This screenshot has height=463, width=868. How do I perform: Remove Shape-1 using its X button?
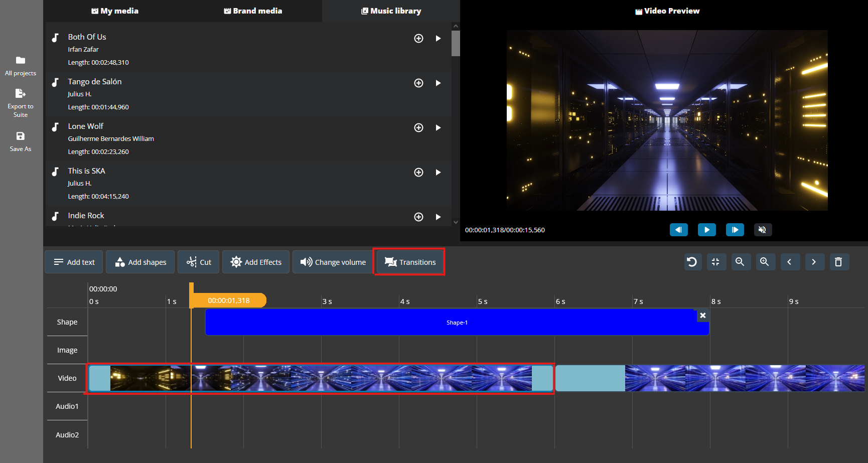pos(703,316)
